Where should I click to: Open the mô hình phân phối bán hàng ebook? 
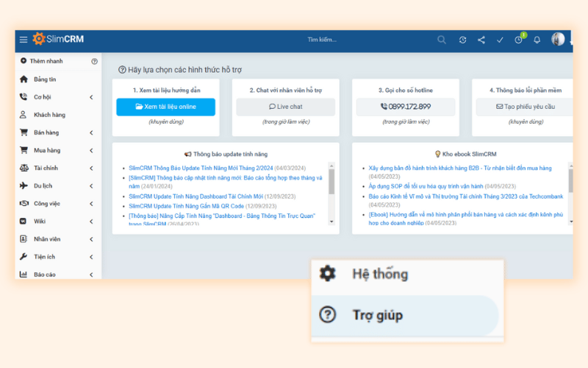[466, 219]
